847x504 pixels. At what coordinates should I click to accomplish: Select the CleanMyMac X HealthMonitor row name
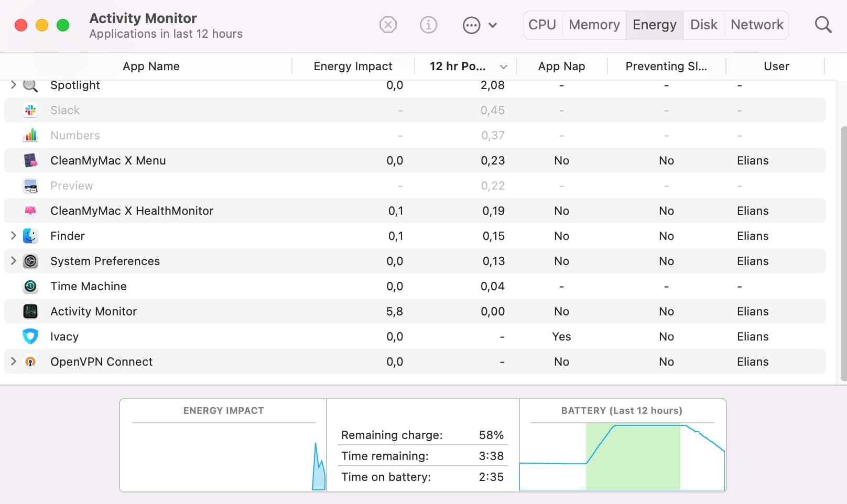tap(132, 211)
